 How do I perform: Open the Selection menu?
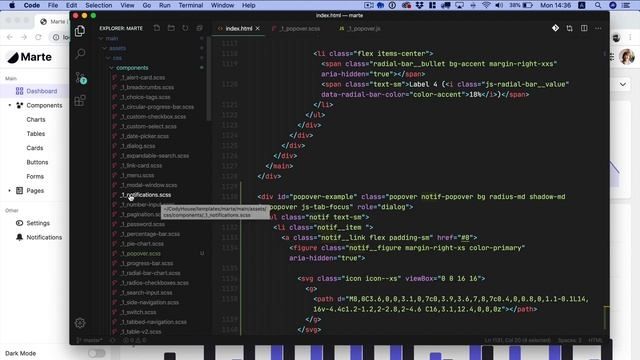(98, 5)
